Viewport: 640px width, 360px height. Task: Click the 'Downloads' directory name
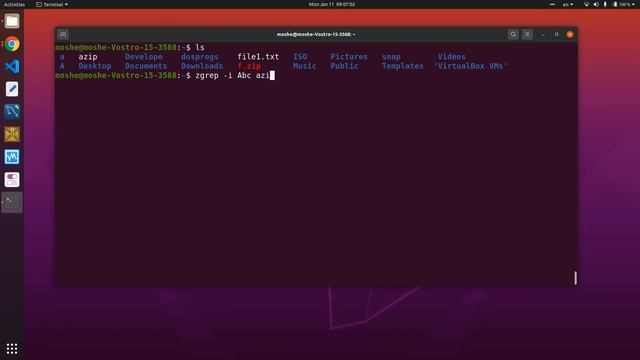[202, 66]
